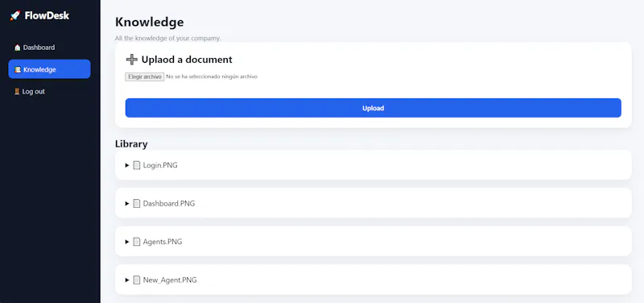Click the book icon beside Knowledge
This screenshot has width=644, height=303.
coord(18,69)
